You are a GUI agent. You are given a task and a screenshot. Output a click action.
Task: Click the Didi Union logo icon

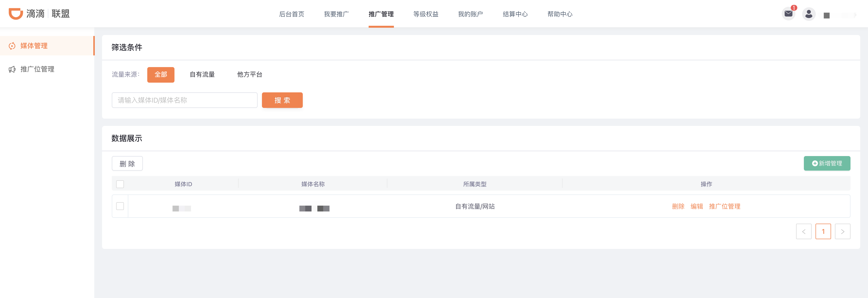coord(16,13)
